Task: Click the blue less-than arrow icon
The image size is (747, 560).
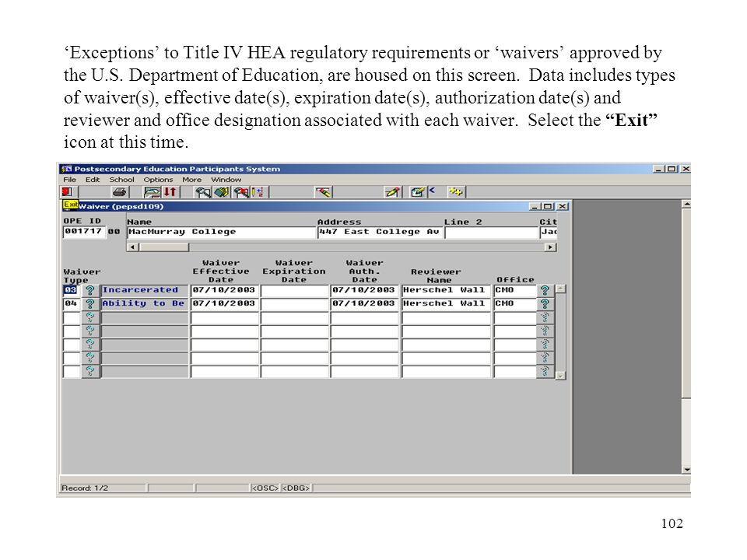Action: pyautogui.click(x=432, y=191)
